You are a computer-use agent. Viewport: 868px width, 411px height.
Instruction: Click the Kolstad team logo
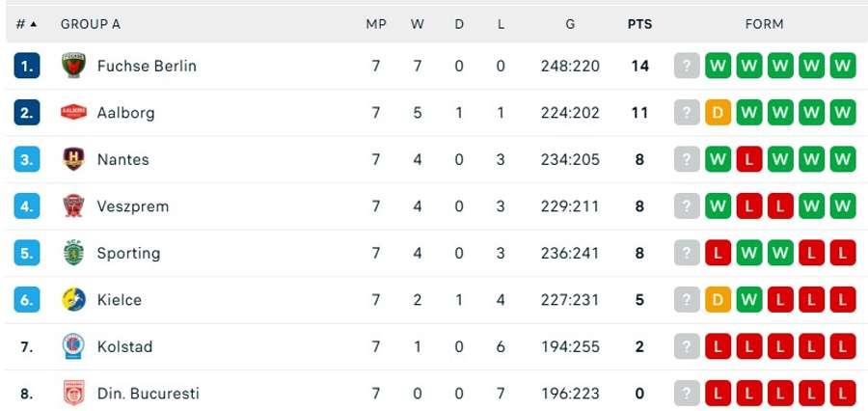(x=74, y=346)
